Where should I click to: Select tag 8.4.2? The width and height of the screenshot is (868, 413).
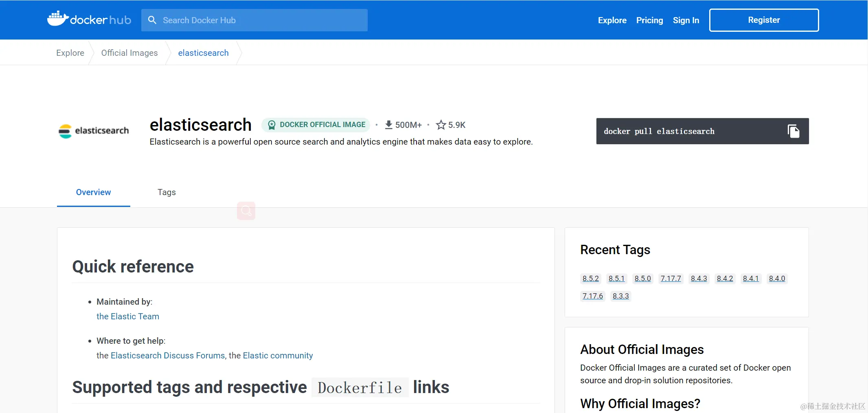725,279
